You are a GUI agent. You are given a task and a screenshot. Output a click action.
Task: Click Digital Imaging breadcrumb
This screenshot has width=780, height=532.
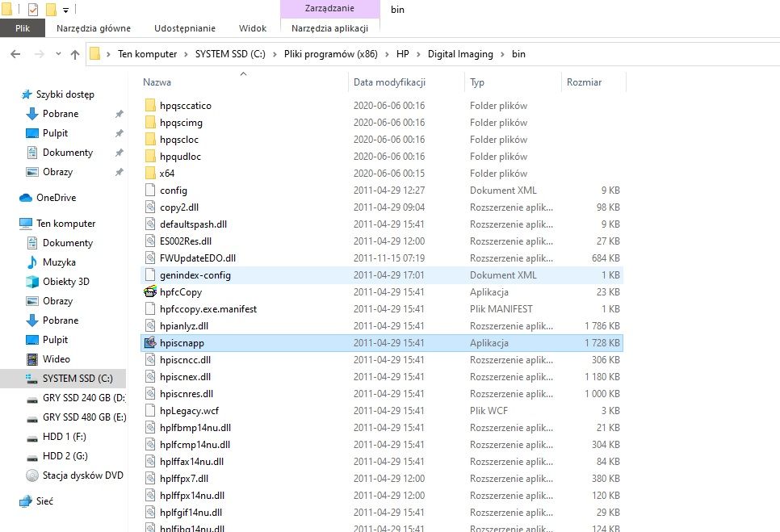460,54
